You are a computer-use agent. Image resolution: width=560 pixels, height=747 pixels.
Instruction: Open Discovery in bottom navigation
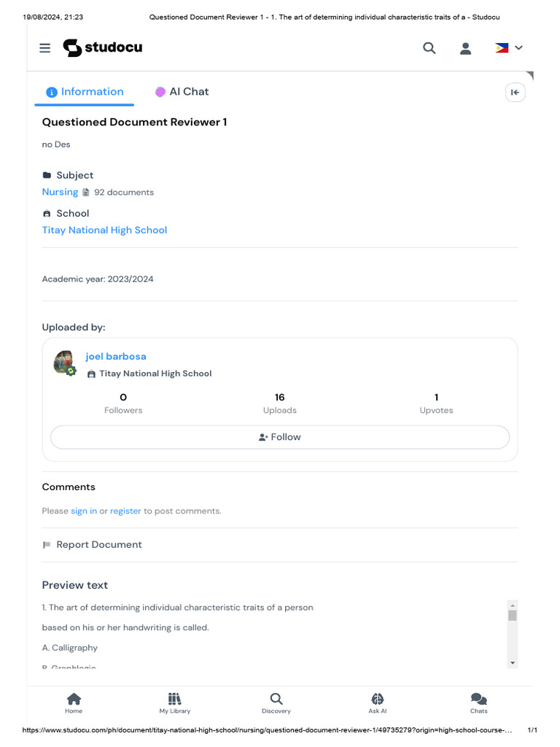click(x=276, y=703)
